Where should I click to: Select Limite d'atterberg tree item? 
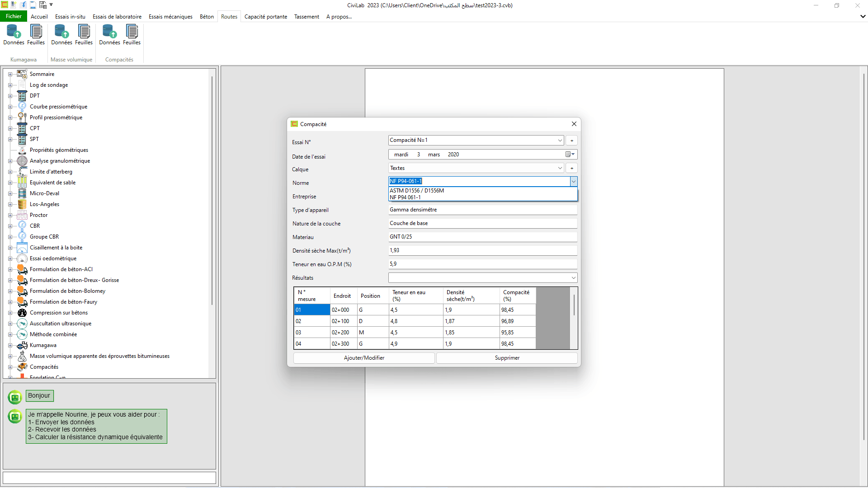51,172
